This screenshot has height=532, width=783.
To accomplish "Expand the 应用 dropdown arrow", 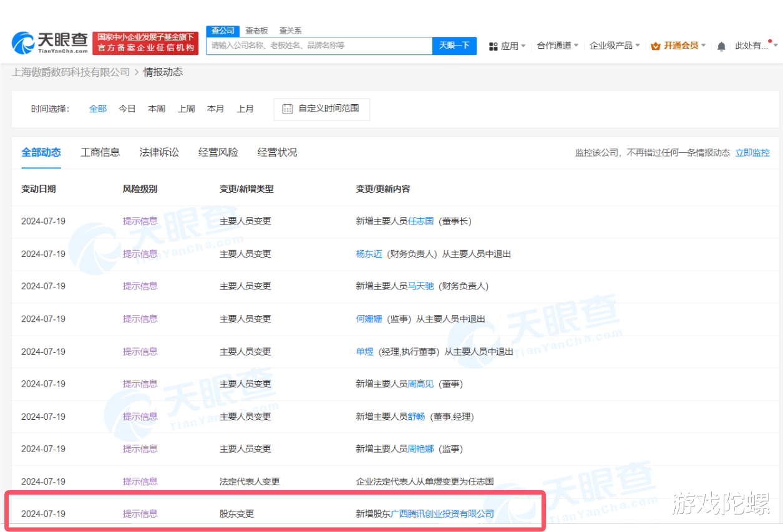I will pos(523,46).
